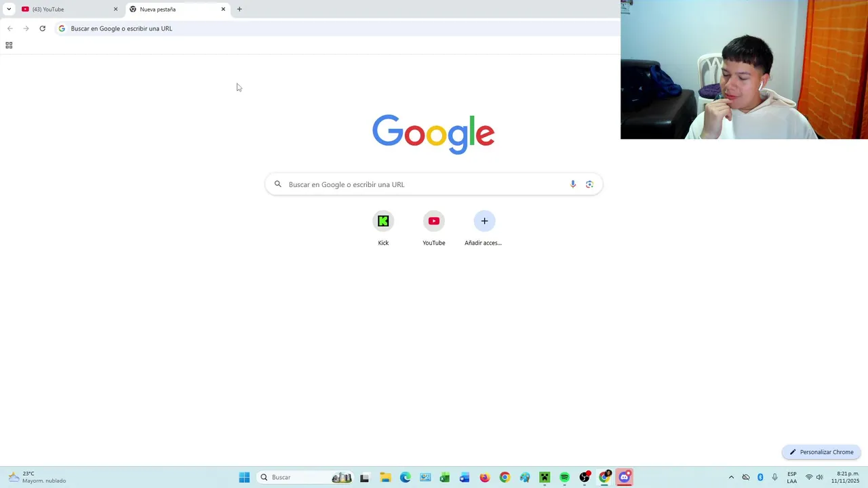This screenshot has height=488, width=868.
Task: Click the taskbar Buscar search field
Action: click(x=306, y=477)
